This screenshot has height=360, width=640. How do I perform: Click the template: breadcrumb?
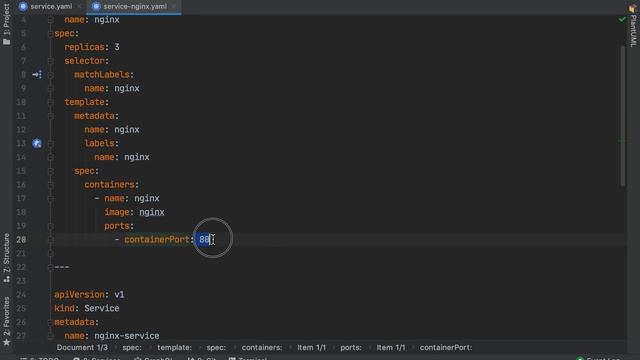[x=174, y=347]
